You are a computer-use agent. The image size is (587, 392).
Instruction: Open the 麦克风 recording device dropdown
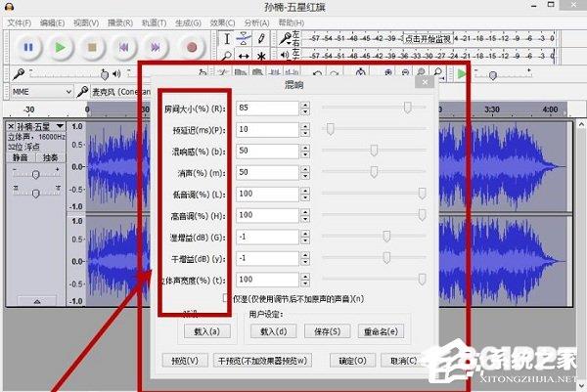click(x=120, y=92)
